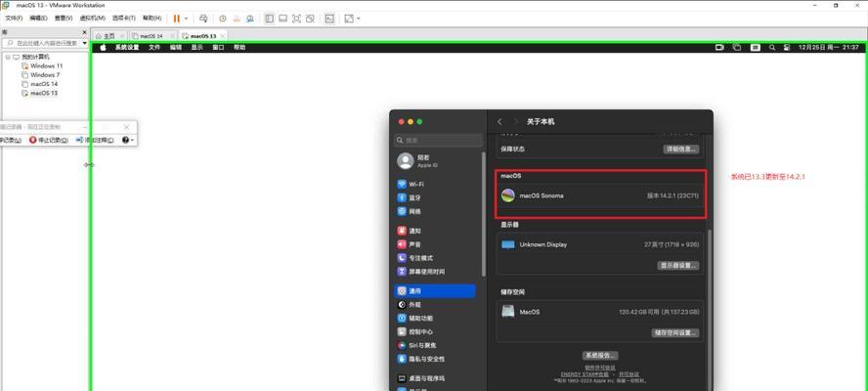Click the camera icon in the menu bar
The image size is (868, 391).
point(719,48)
